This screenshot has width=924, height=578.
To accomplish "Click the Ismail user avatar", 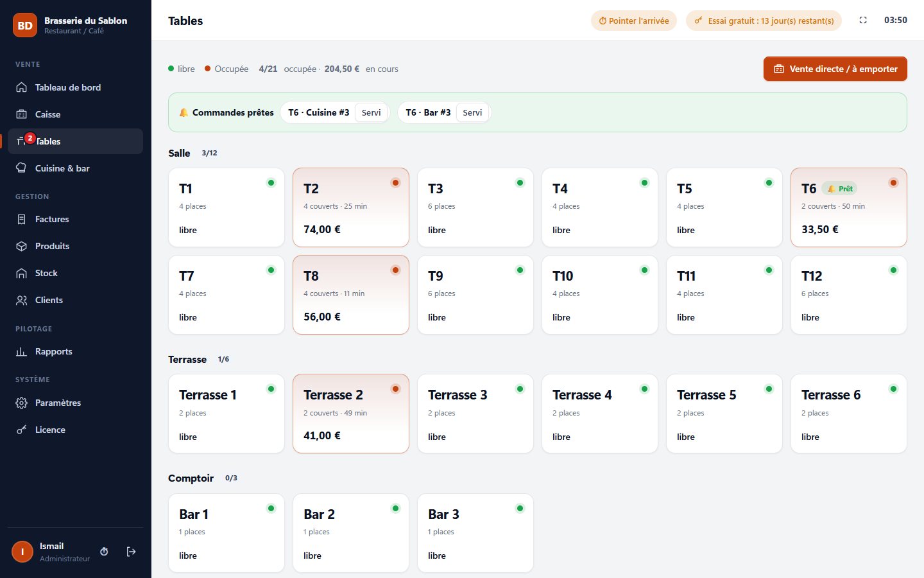I will pyautogui.click(x=22, y=552).
